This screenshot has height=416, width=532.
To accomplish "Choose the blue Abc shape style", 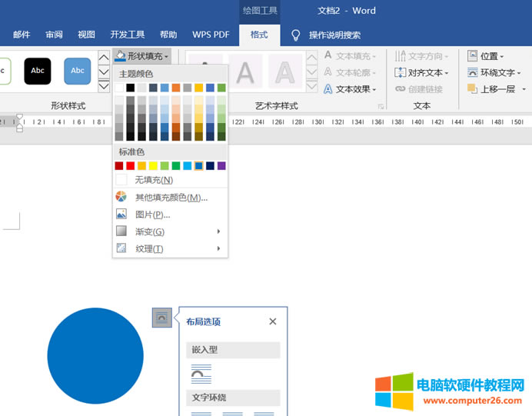I will (x=77, y=71).
